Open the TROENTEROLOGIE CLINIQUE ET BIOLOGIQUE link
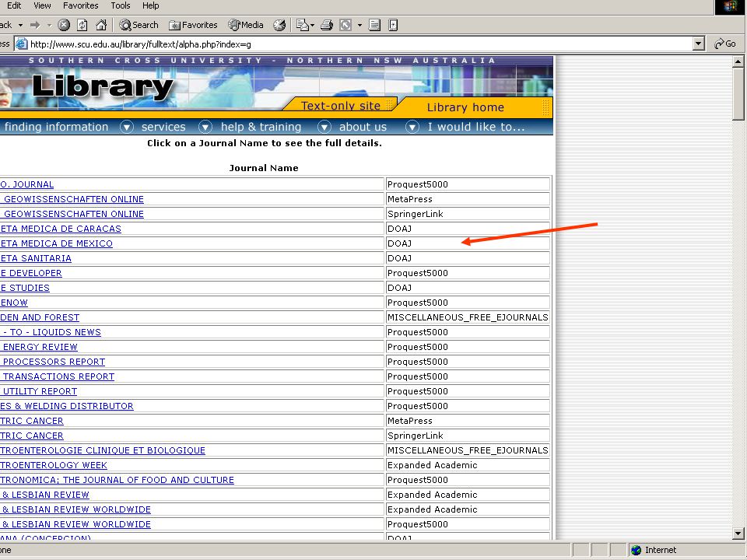747x560 pixels. [103, 450]
